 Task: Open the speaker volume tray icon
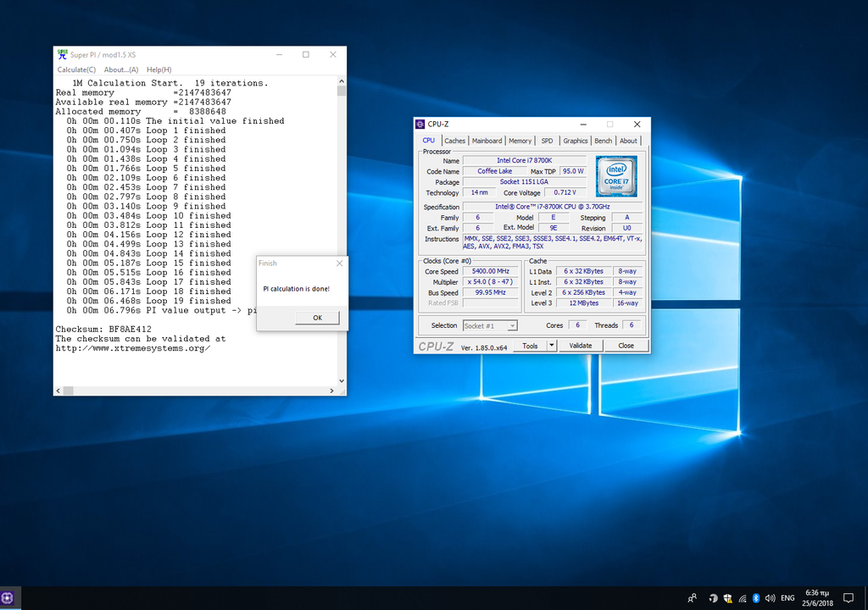click(x=770, y=598)
